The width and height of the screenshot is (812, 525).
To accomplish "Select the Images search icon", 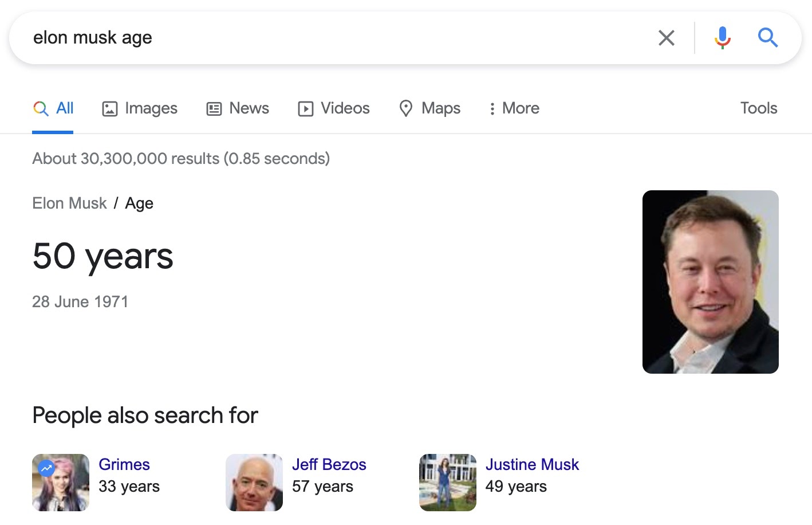I will click(x=111, y=108).
